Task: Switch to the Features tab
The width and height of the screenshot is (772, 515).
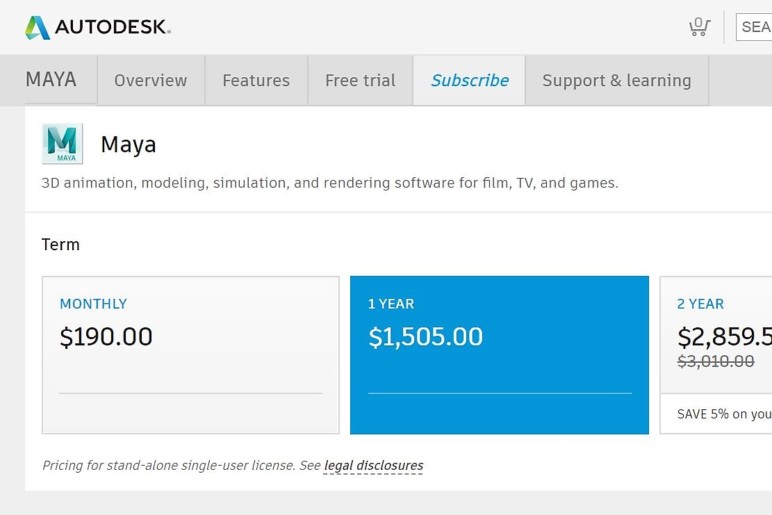Action: click(256, 81)
